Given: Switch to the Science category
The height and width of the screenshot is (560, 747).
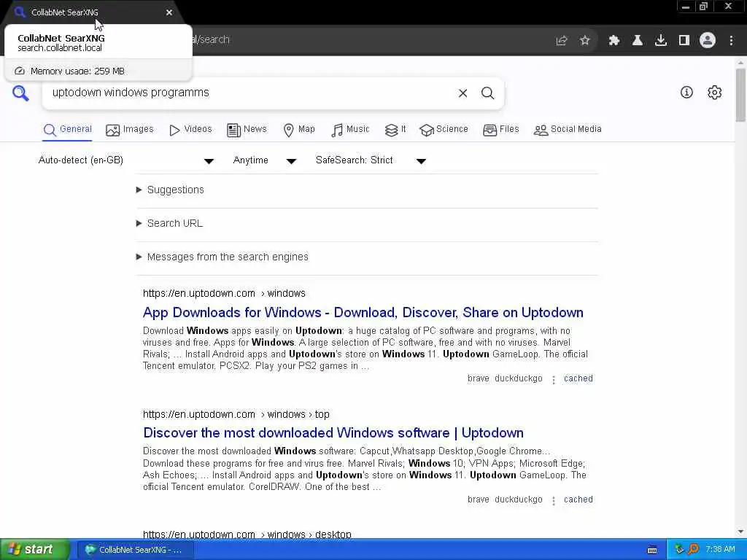Looking at the screenshot, I should [444, 130].
